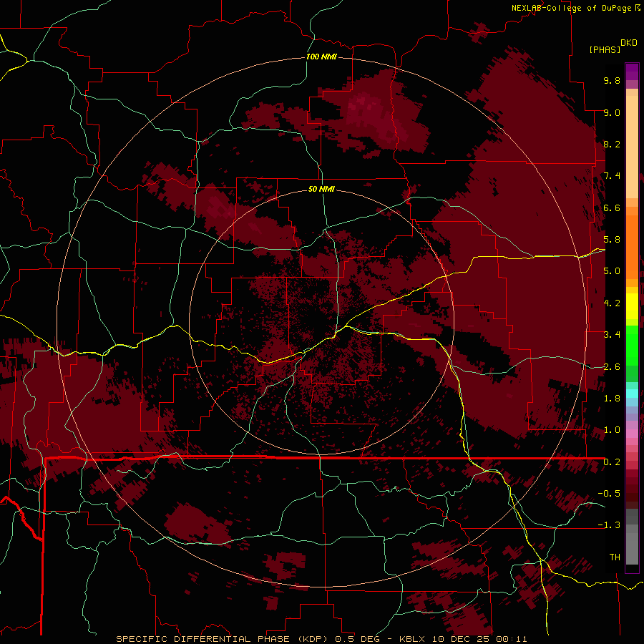This screenshot has height=644, width=644.
Task: Select the 100 NMI range ring label
Action: 321,57
